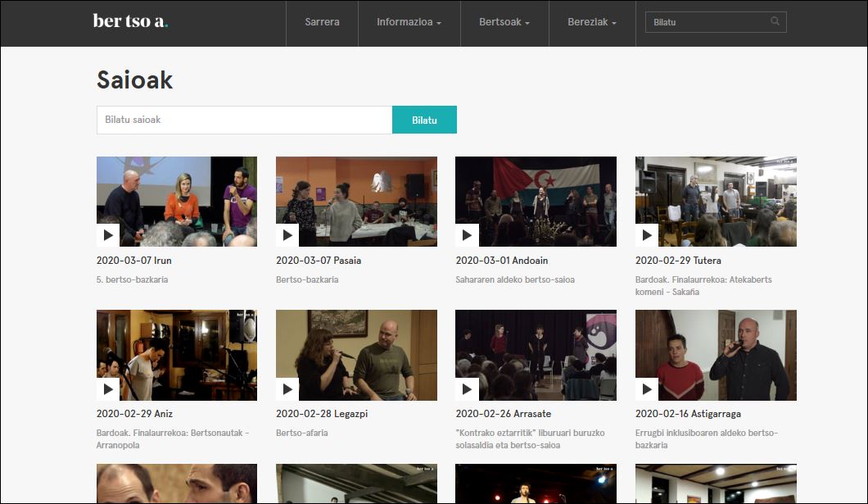Screen dimensions: 868x504
Task: Play the 2020-03-01 Andoain video
Action: pos(467,235)
